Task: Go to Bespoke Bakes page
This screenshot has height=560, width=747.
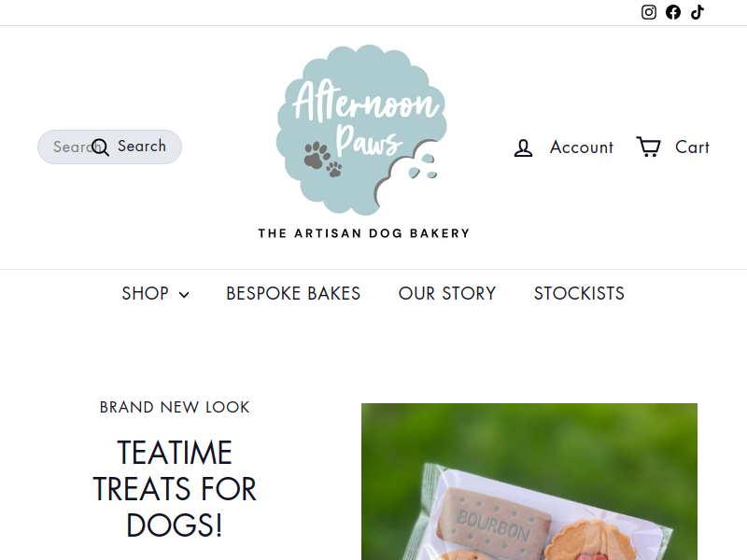Action: coord(293,293)
